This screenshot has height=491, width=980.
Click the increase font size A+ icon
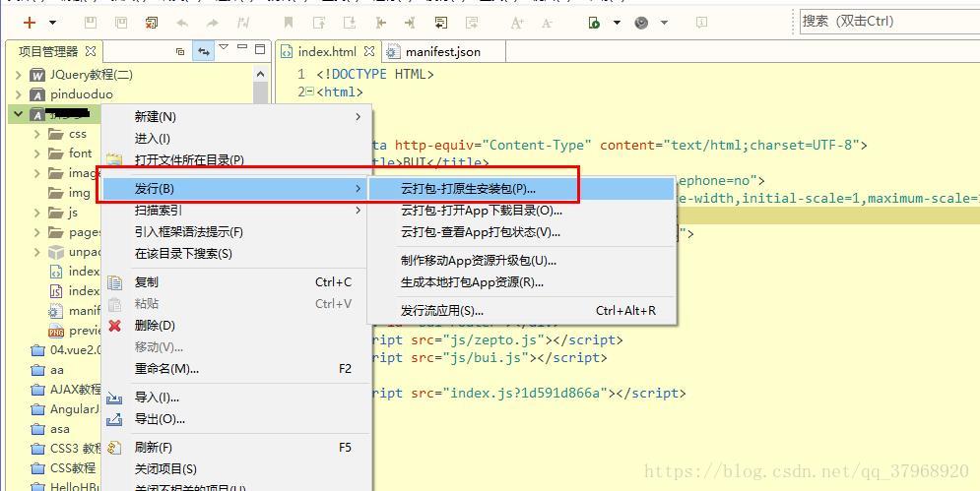(x=517, y=23)
